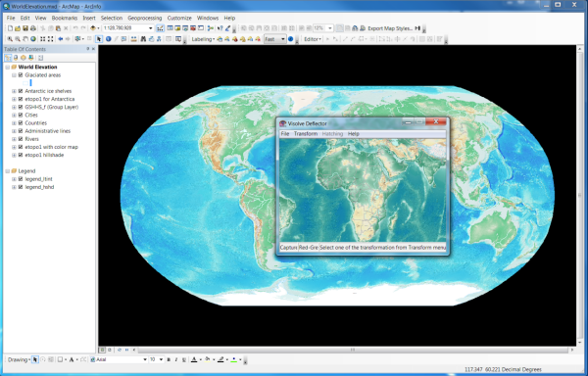Click the Labeling dropdown button
588x376 pixels.
(x=203, y=39)
